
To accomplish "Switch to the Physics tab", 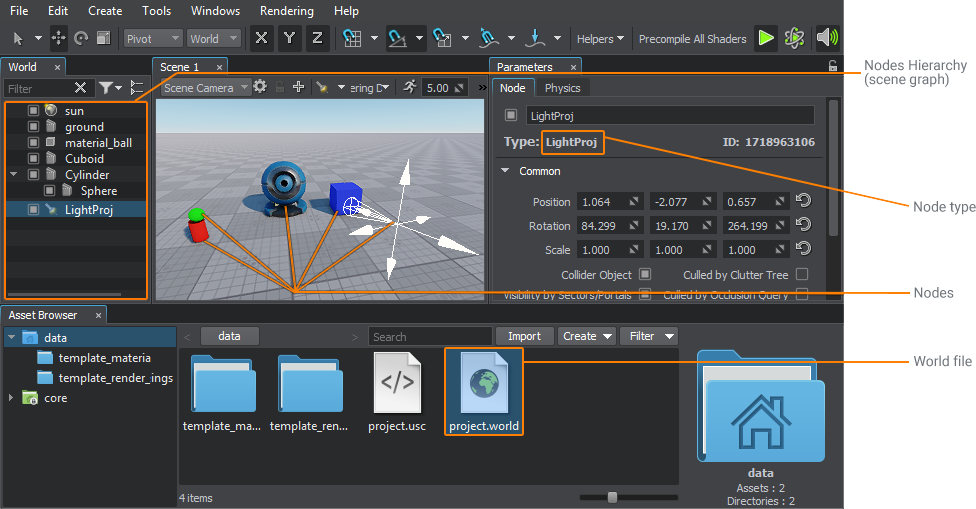I will (562, 88).
